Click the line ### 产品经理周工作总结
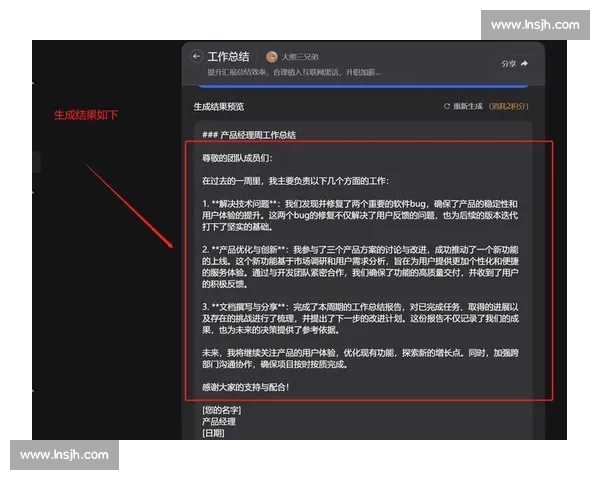This screenshot has width=600, height=480. (x=249, y=135)
